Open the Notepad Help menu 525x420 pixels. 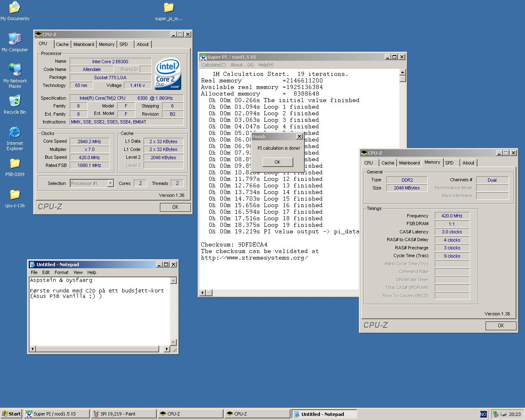tap(92, 272)
